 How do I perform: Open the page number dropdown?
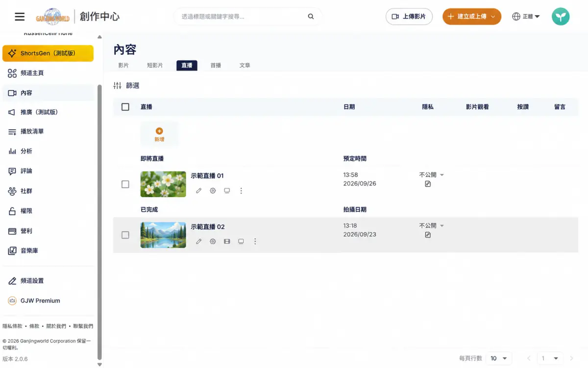coord(549,358)
